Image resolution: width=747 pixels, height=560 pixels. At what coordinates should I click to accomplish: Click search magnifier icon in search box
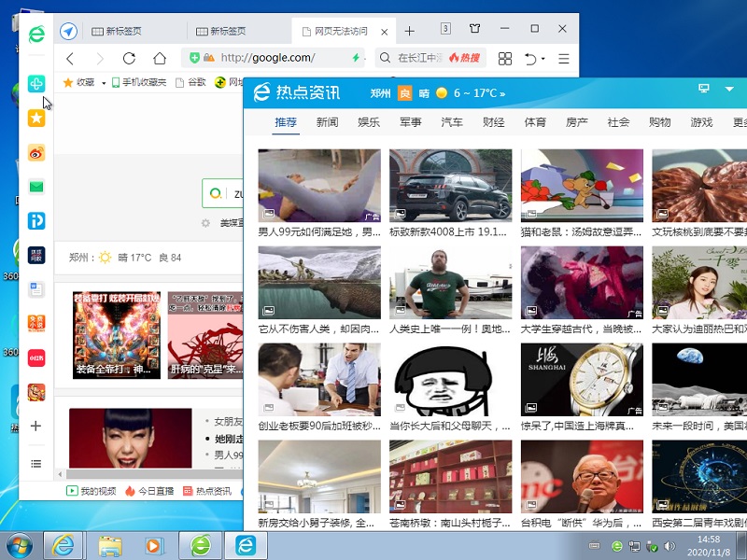click(385, 58)
